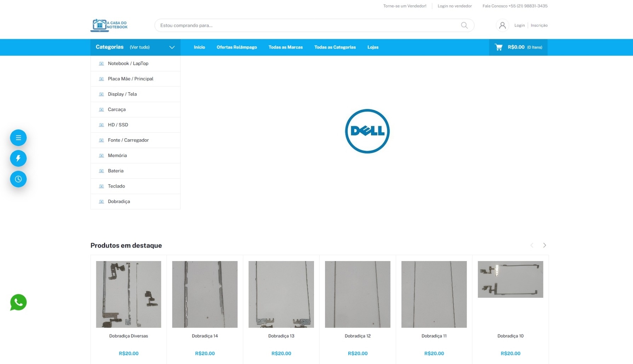Screen dimensions: 633x364
Task: Click the Fonte / Carregador category icon
Action: tap(101, 140)
